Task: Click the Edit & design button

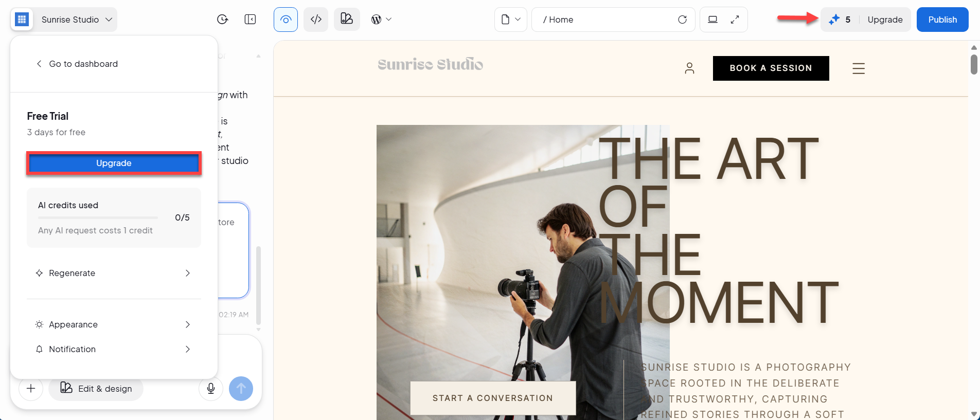Action: click(96, 389)
